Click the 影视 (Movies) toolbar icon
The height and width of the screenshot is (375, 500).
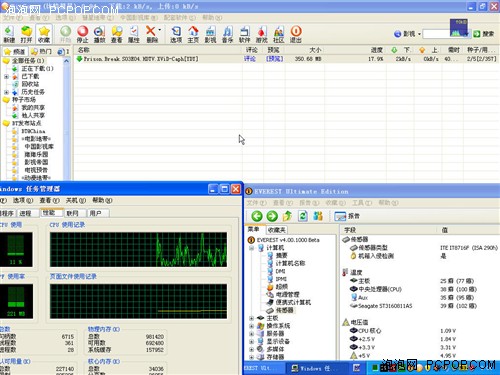[x=210, y=34]
